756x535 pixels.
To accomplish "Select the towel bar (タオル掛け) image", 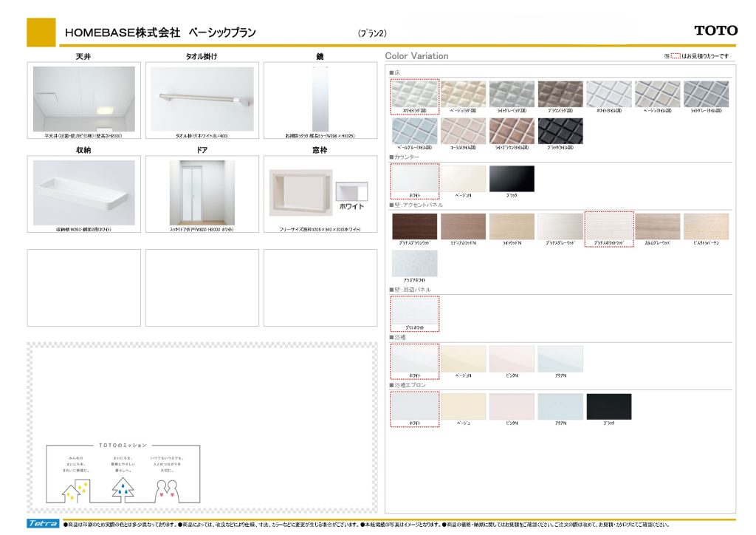I will 202,99.
